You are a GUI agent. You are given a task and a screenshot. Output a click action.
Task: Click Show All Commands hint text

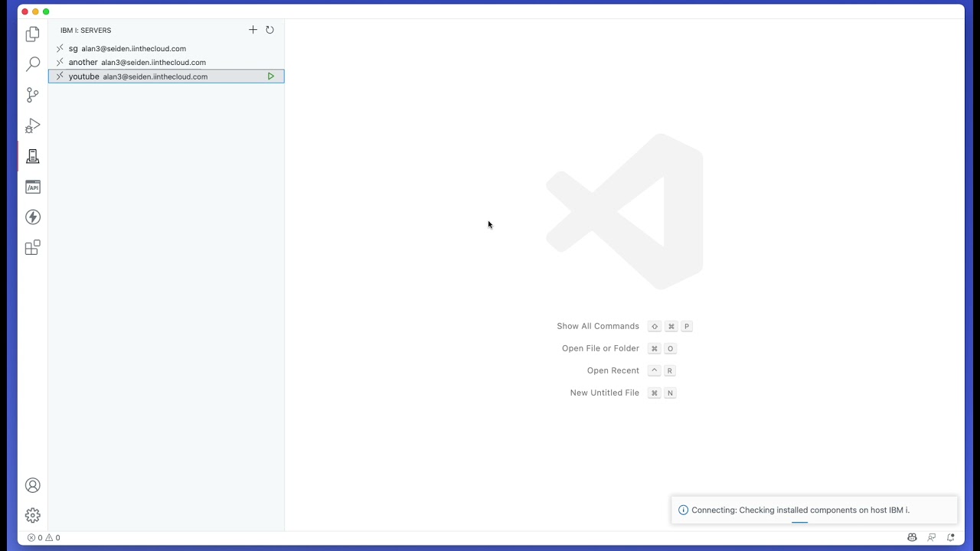pyautogui.click(x=598, y=326)
